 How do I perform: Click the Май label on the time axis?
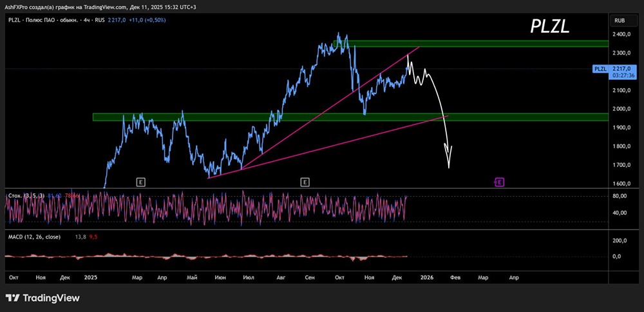tap(192, 278)
